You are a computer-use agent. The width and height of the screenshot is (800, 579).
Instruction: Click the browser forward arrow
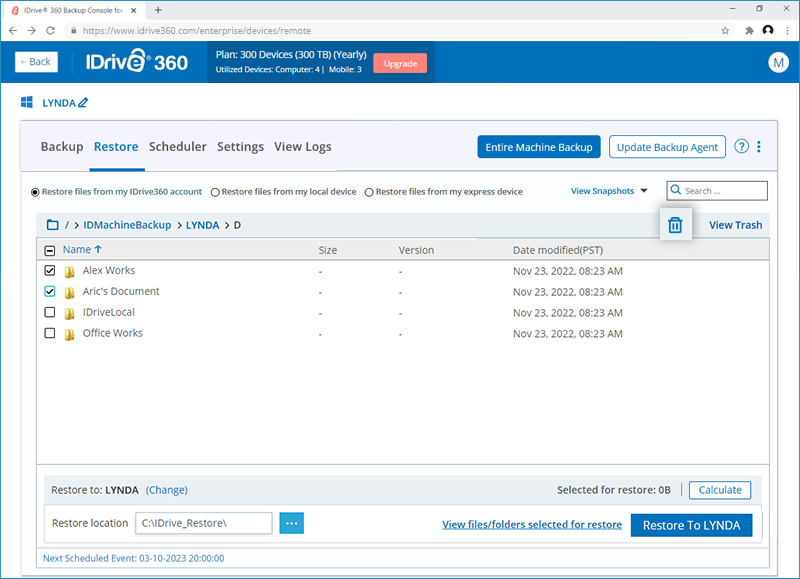tap(32, 31)
